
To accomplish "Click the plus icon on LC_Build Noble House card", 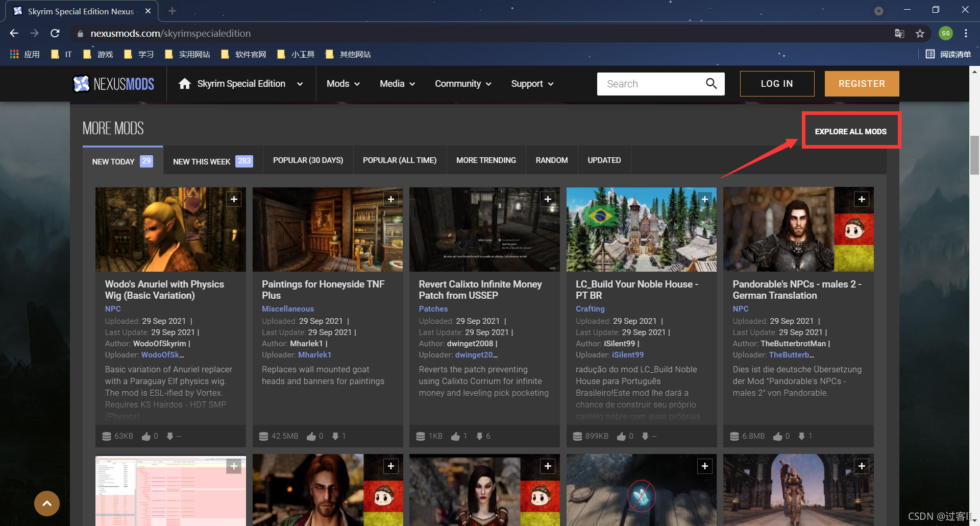I will tap(705, 199).
